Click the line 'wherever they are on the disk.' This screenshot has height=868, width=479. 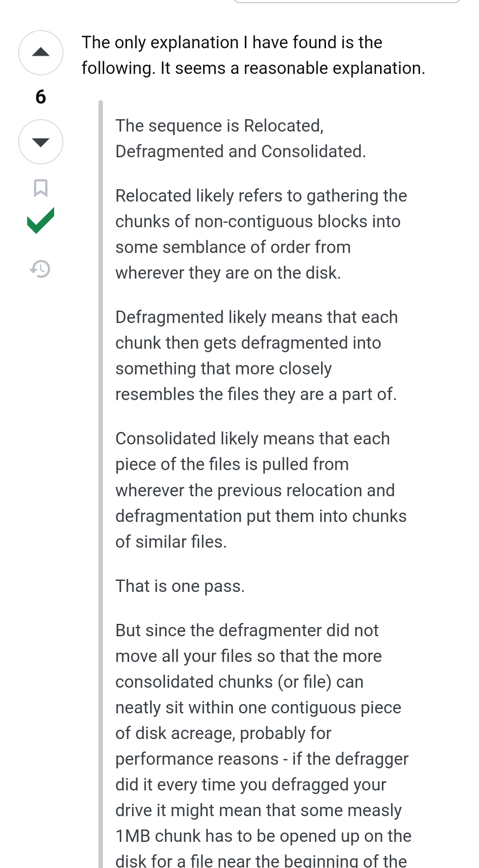[x=228, y=273]
